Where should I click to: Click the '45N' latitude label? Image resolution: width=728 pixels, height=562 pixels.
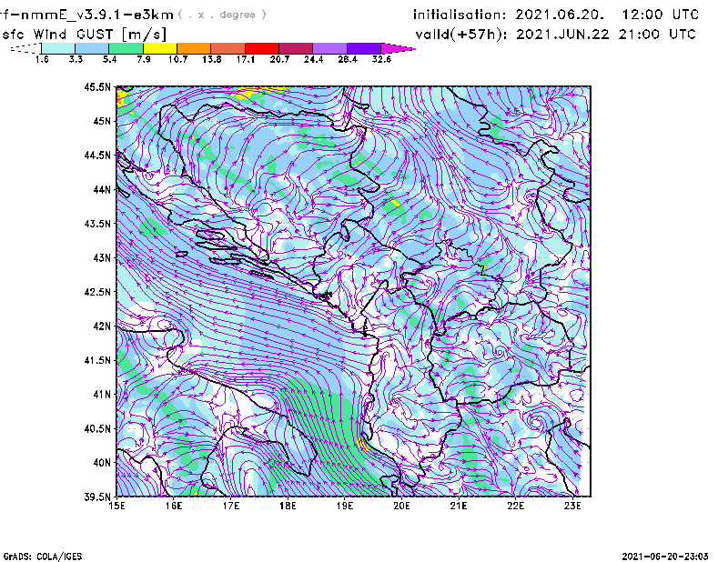click(102, 121)
